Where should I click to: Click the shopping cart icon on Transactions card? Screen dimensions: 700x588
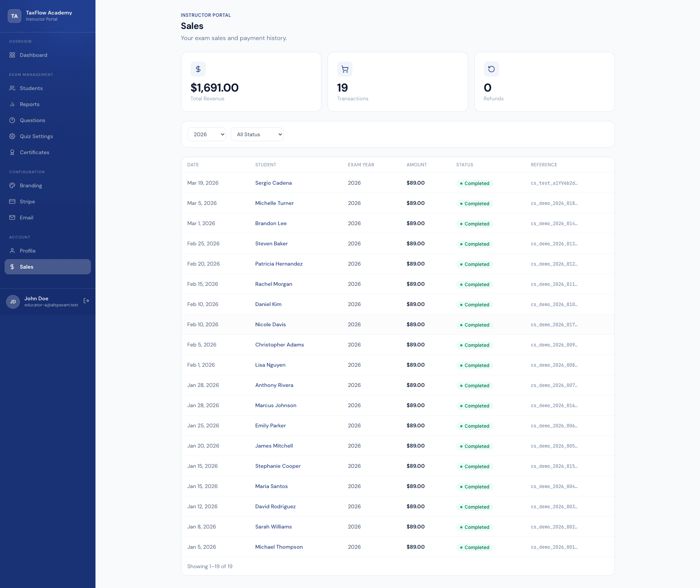(x=344, y=69)
